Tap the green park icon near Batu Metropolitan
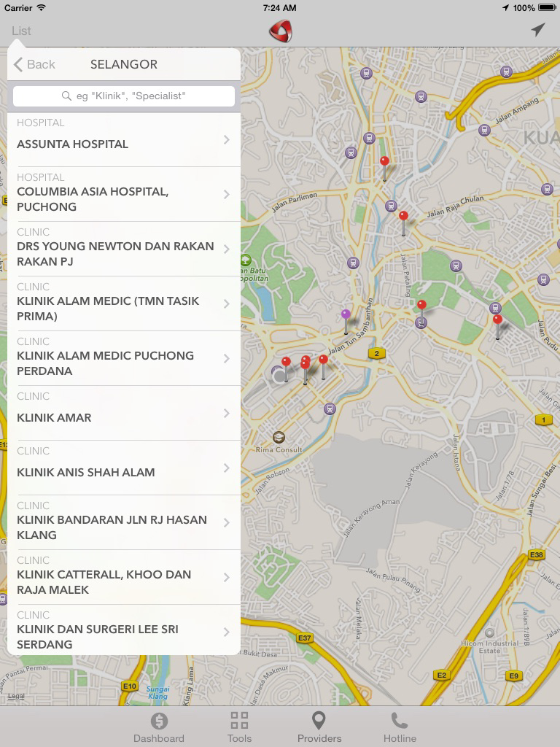Image resolution: width=560 pixels, height=747 pixels. [246, 260]
